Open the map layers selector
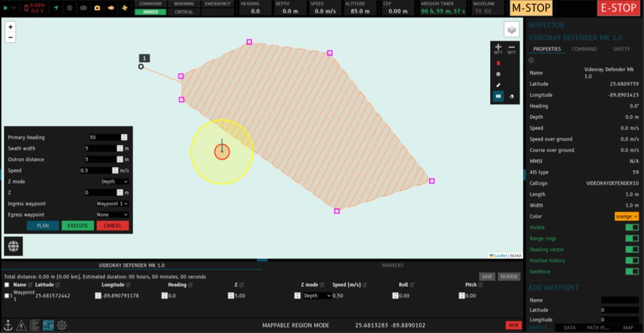 (x=511, y=30)
